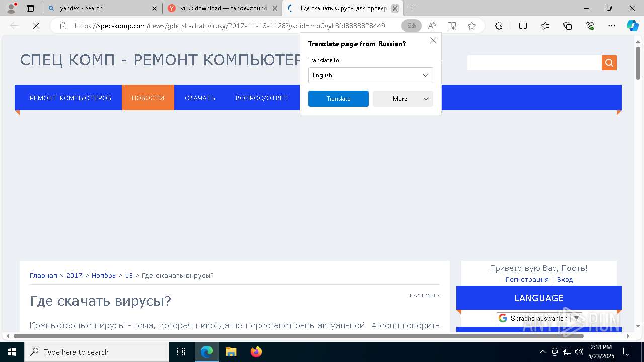This screenshot has width=644, height=362.
Task: Open a new tab
Action: tap(412, 8)
